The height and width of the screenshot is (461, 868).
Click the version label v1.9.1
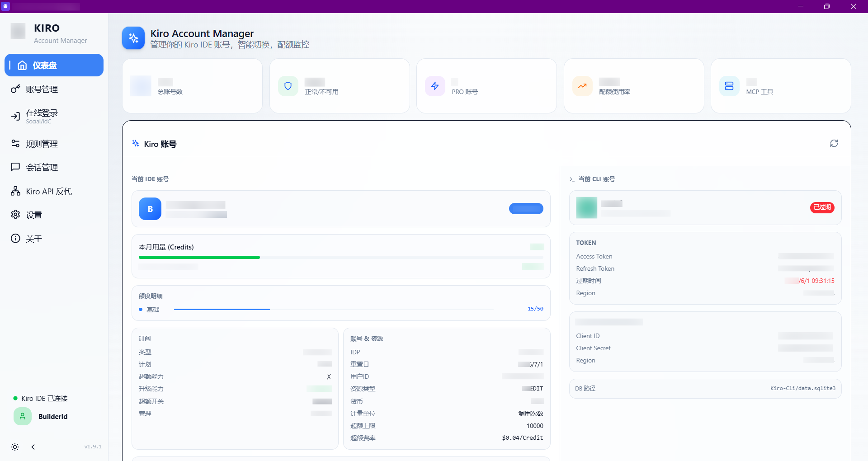tap(93, 447)
